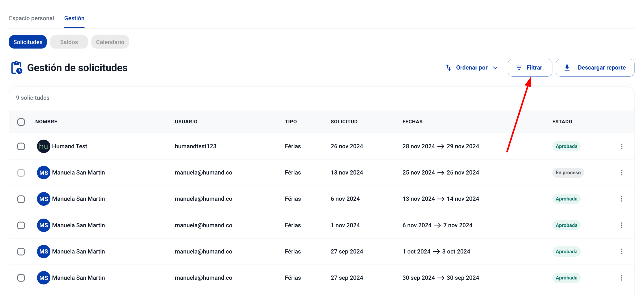Screen dimensions: 644x296
Task: Expand the Ordenar por dropdown
Action: point(472,68)
